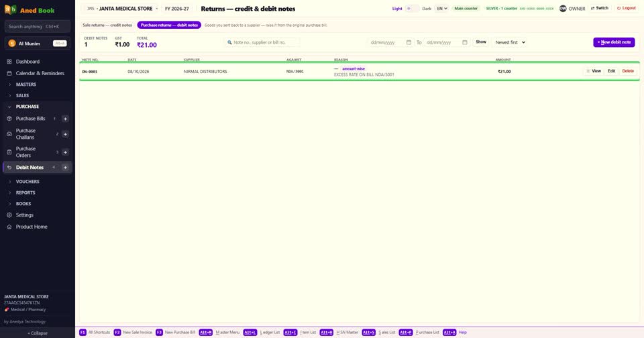
Task: Create a New debit note
Action: [x=614, y=42]
